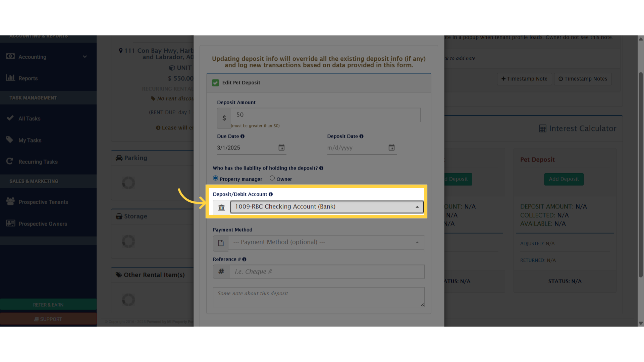The image size is (644, 362).
Task: Click the scrollbar down arrow
Action: point(641,323)
